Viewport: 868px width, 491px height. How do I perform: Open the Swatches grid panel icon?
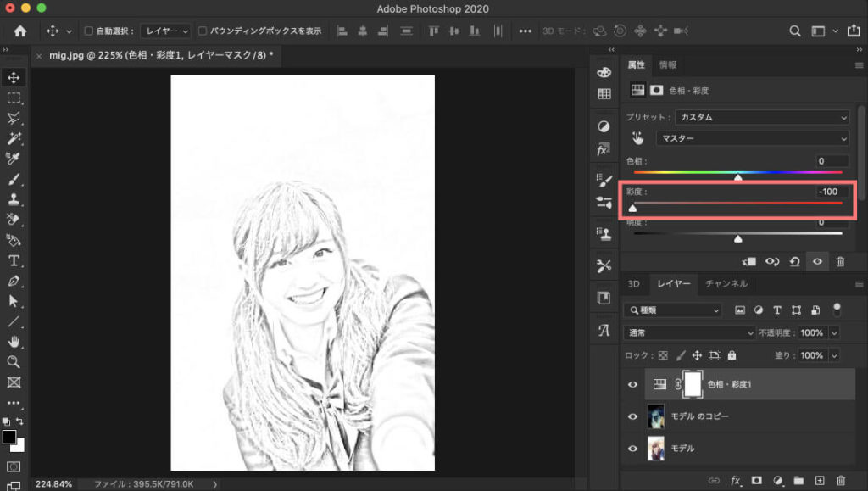(x=604, y=94)
